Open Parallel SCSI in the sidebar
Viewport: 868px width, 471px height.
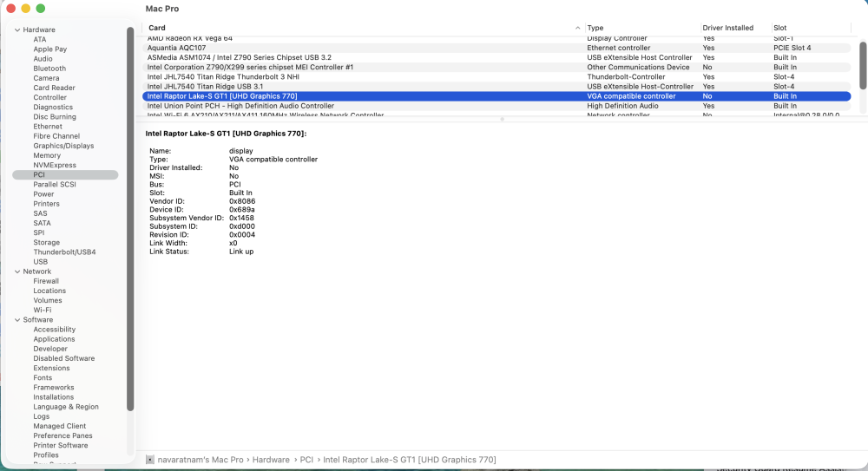(x=54, y=185)
